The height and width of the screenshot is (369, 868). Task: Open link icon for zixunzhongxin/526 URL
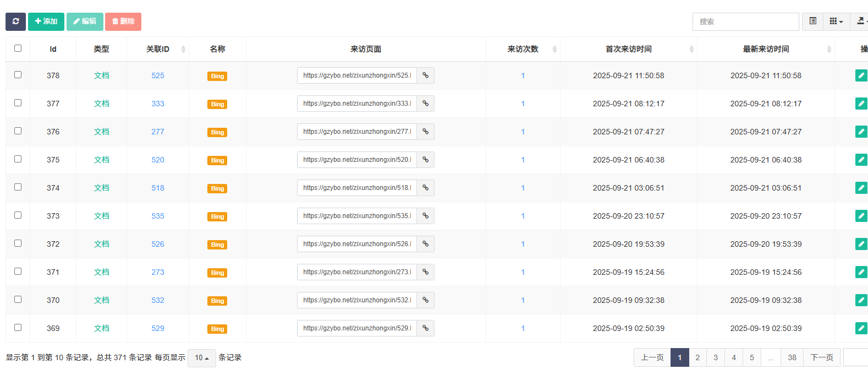click(425, 244)
